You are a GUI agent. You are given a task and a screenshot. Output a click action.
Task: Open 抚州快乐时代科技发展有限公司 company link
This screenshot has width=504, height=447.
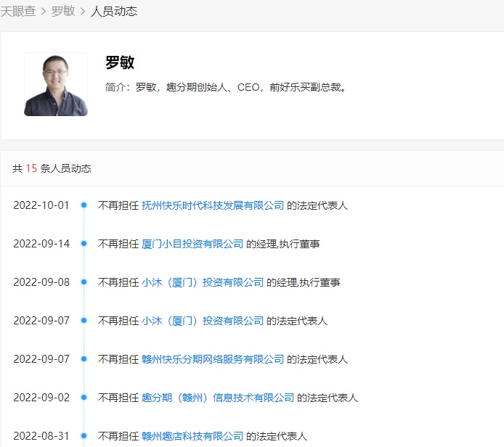(x=213, y=205)
